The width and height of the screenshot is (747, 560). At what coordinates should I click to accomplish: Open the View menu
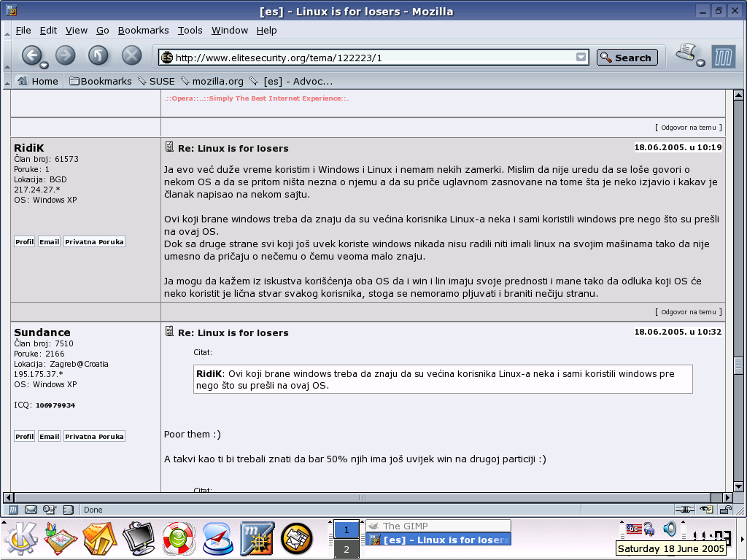click(x=76, y=31)
